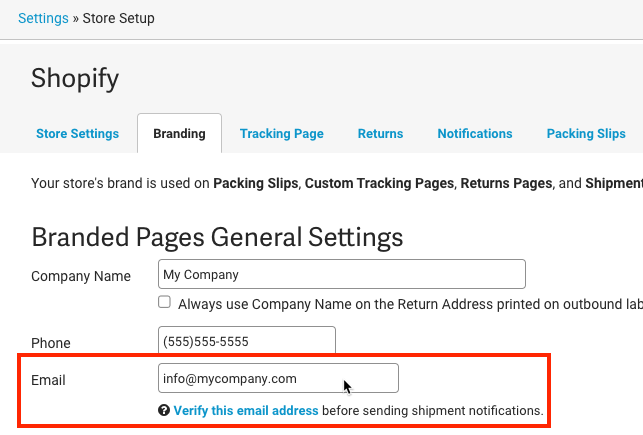Click the Always use Company Name label text

[410, 304]
